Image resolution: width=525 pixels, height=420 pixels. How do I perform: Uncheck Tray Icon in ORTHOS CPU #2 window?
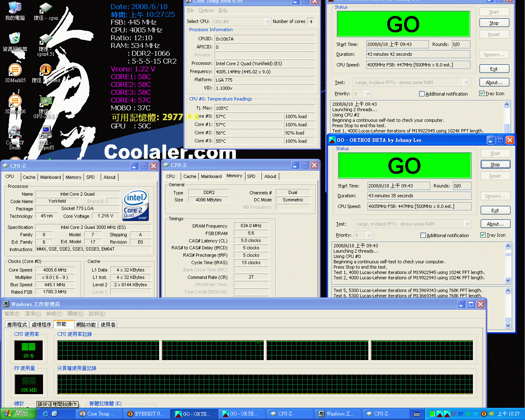point(482,94)
